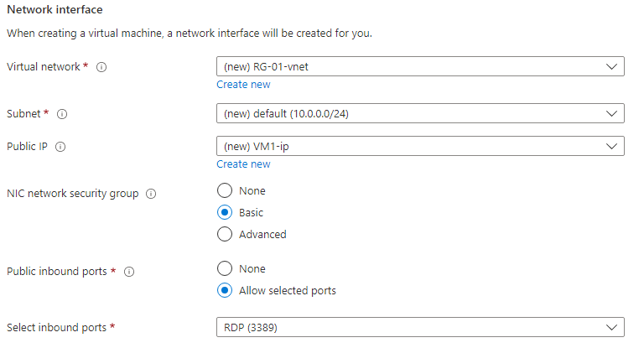
Task: Click the info icon next to Subnet
Action: 62,113
